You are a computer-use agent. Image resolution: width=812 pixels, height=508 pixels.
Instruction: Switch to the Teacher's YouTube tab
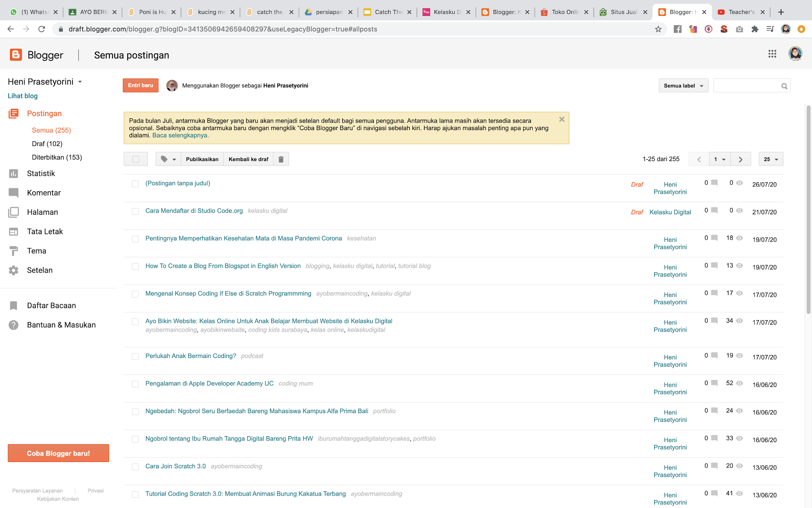click(741, 12)
